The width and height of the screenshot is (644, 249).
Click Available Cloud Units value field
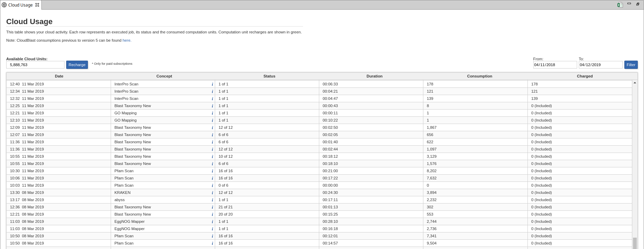pos(35,65)
